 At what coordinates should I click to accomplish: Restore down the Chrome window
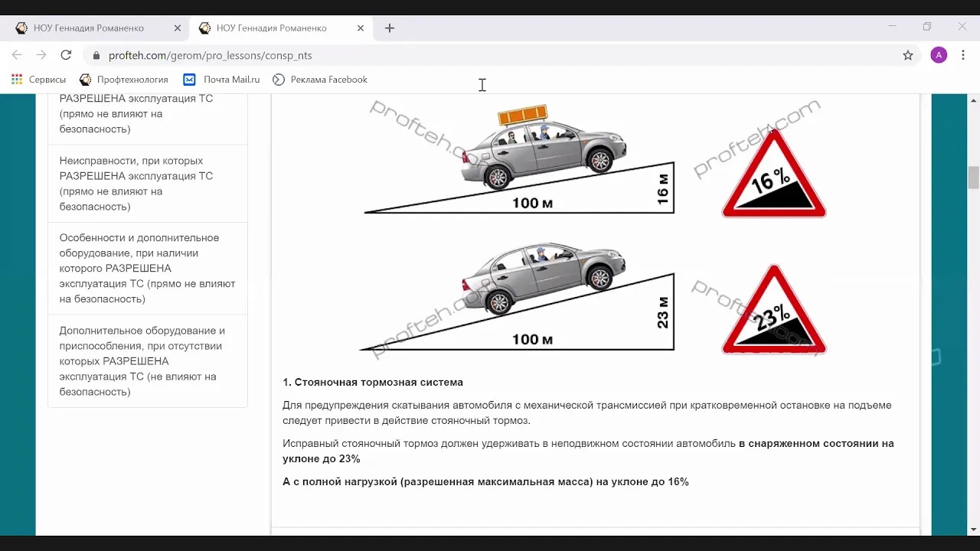(927, 27)
